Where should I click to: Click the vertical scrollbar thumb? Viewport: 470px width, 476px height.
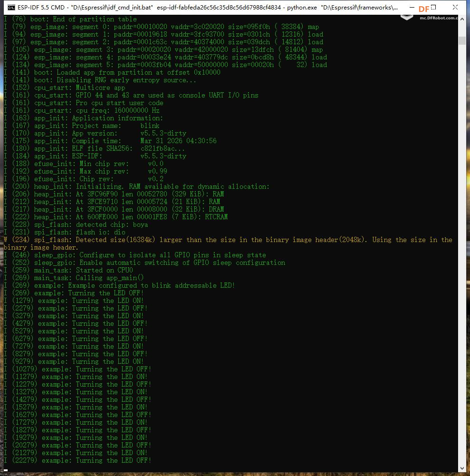[x=462, y=40]
